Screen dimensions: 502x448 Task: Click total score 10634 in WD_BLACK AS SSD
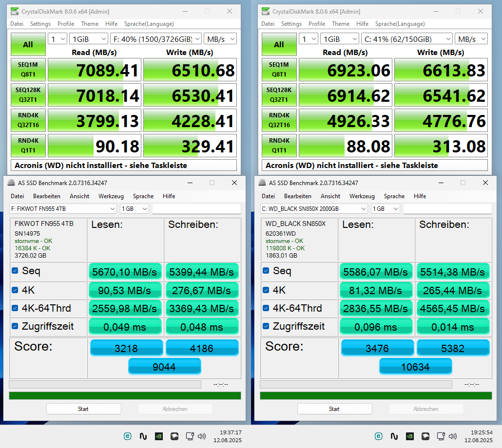pyautogui.click(x=415, y=367)
